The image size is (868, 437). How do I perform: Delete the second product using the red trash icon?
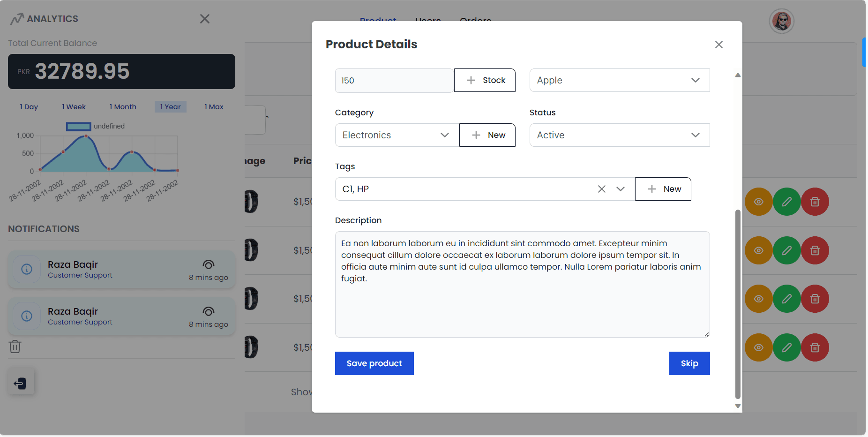815,250
